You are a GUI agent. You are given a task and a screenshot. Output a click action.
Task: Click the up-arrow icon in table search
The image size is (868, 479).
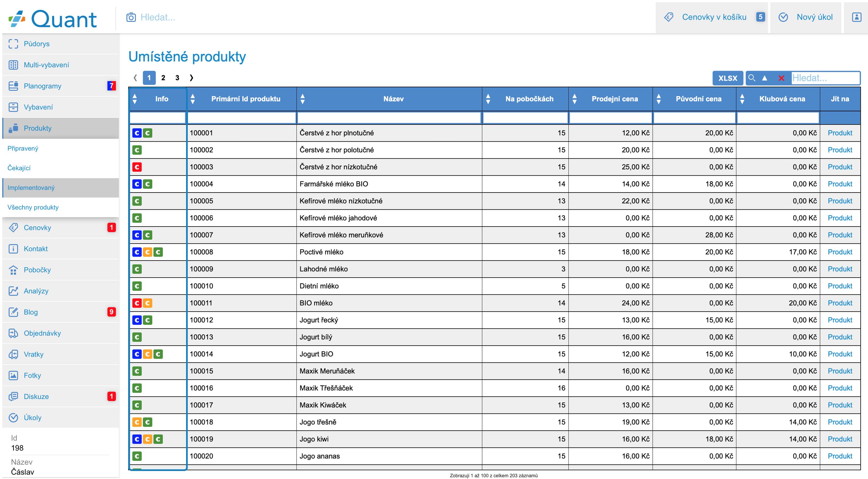tap(764, 78)
